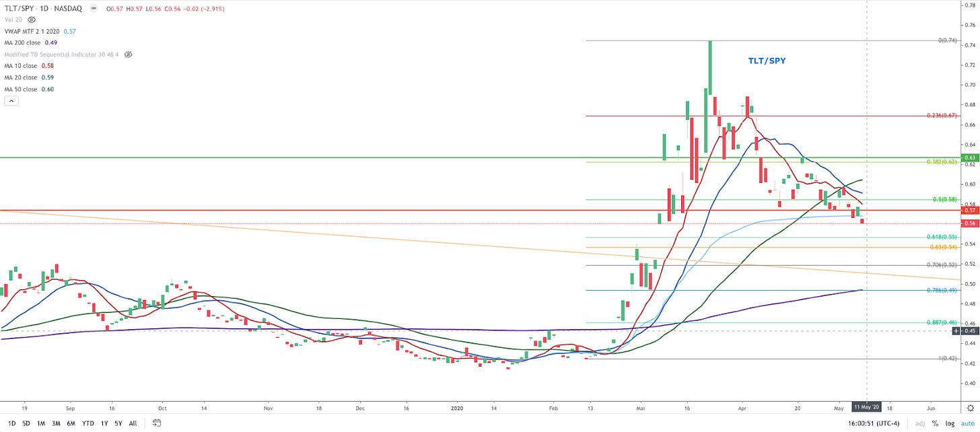Screen dimensions: 980x432
Task: Select the MA 20 close indicator
Action: click(x=21, y=77)
